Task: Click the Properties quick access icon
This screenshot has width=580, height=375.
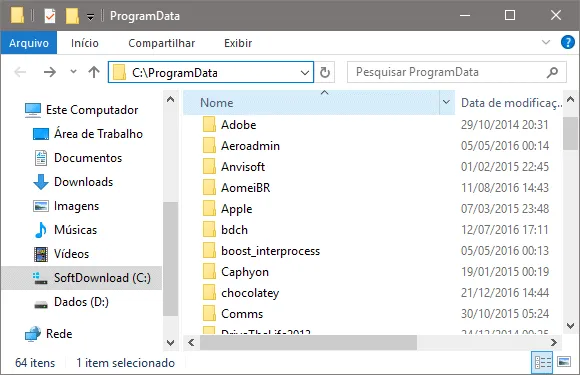Action: [50, 16]
